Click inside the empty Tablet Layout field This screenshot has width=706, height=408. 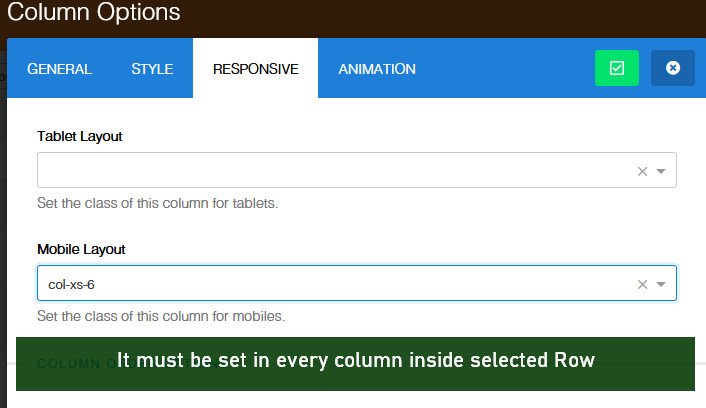(x=330, y=171)
